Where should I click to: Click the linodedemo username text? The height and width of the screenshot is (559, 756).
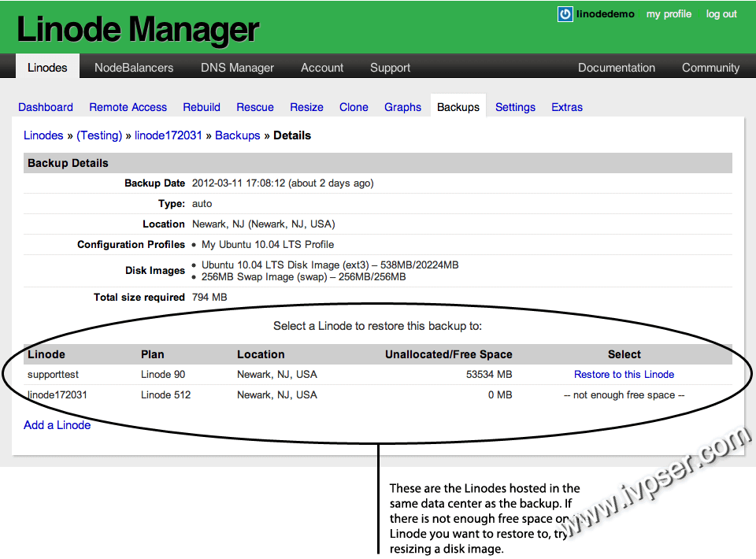[x=605, y=14]
